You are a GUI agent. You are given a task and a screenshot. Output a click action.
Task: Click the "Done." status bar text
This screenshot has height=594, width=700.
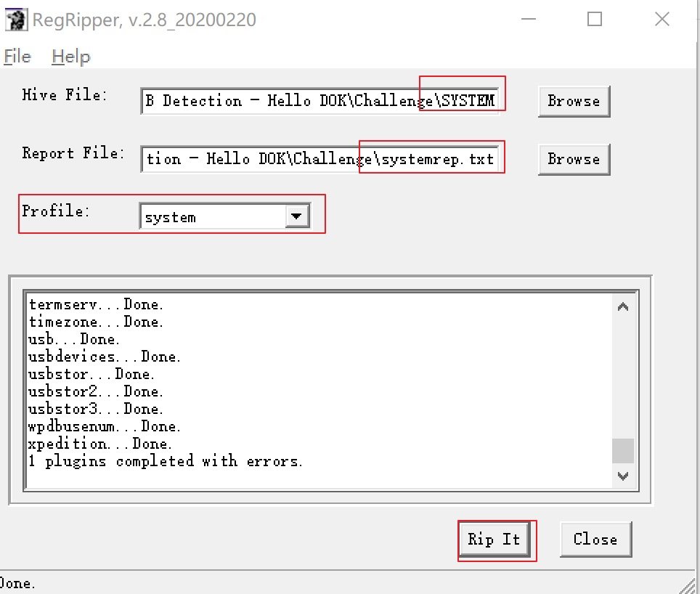[15, 584]
